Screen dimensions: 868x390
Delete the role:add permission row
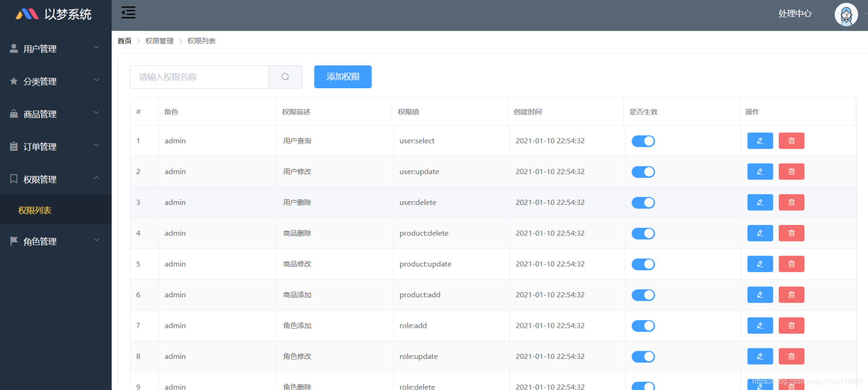click(791, 326)
